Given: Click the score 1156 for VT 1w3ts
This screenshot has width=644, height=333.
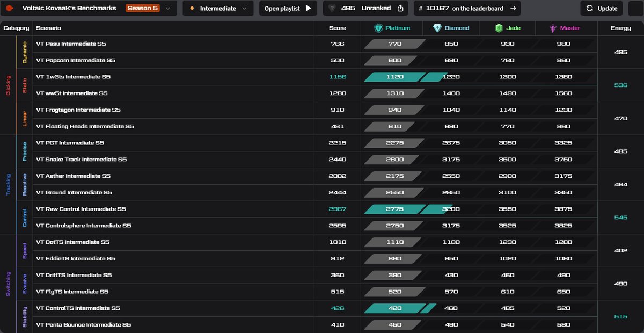Looking at the screenshot, I should pyautogui.click(x=338, y=77).
